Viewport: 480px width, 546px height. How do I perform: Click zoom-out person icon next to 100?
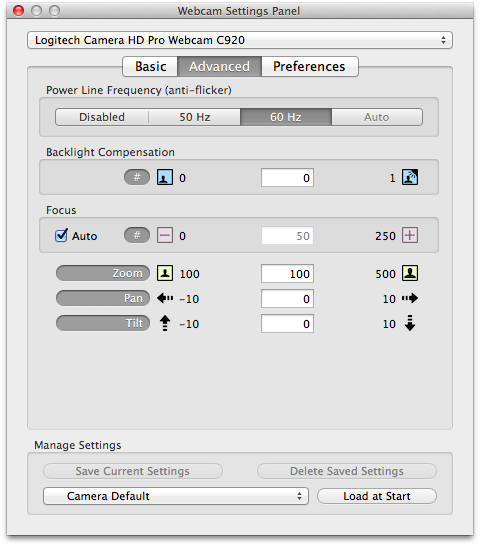165,273
